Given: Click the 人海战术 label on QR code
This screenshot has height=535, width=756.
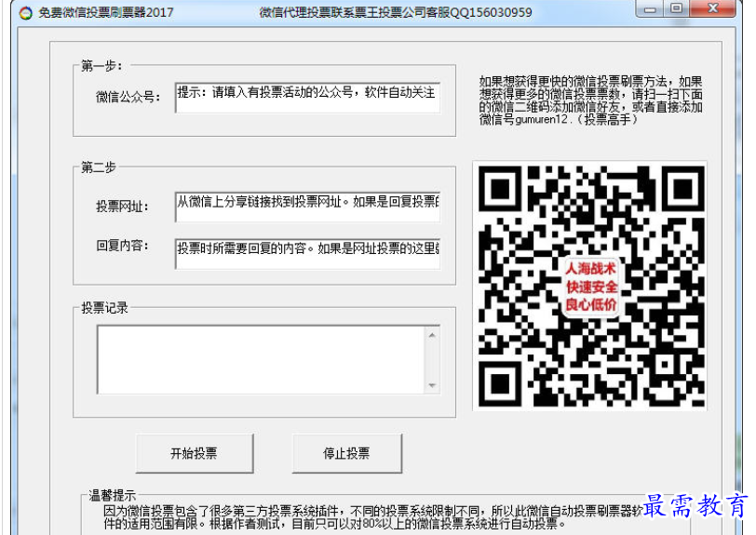Looking at the screenshot, I should (x=590, y=269).
